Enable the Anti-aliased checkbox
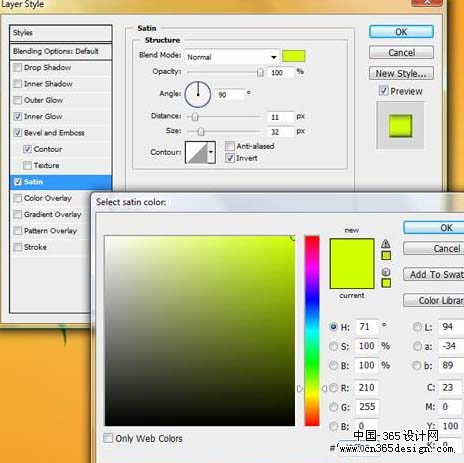The image size is (464, 463). (x=230, y=146)
